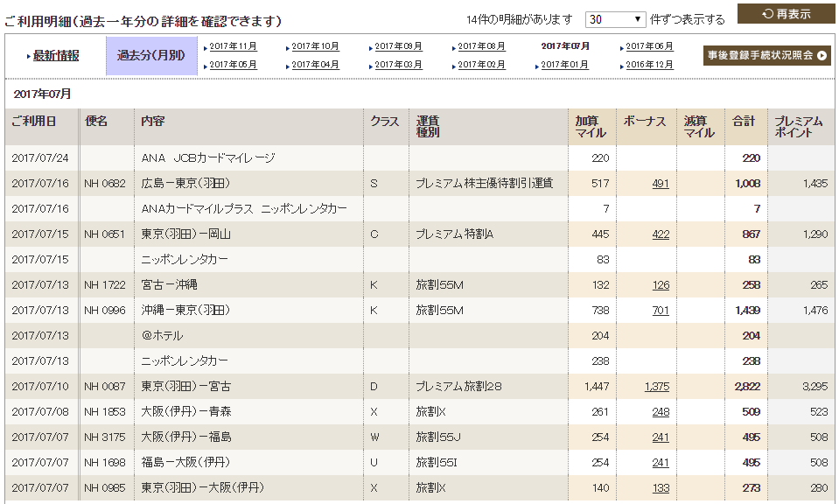
Task: Open 事後登録手続状況照会 button
Action: (766, 55)
